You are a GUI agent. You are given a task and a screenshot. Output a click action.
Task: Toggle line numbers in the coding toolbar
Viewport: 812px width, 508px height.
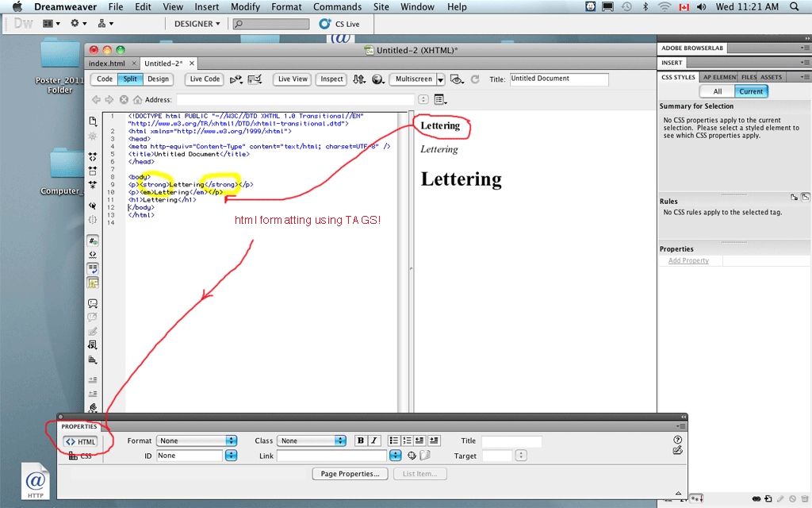point(93,241)
